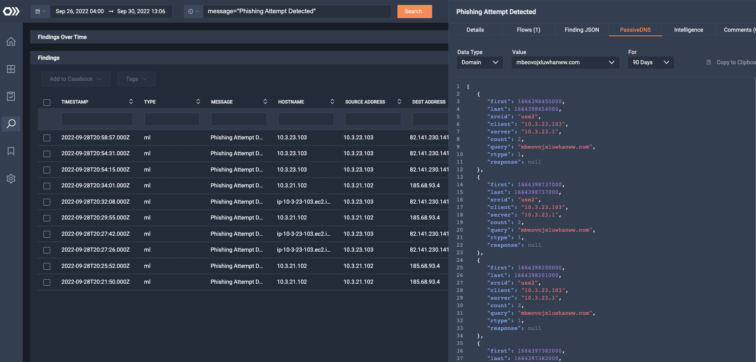Select the row with timestamp 2022-09-28T20:25:52.000Z
This screenshot has height=362, width=756.
(x=47, y=267)
